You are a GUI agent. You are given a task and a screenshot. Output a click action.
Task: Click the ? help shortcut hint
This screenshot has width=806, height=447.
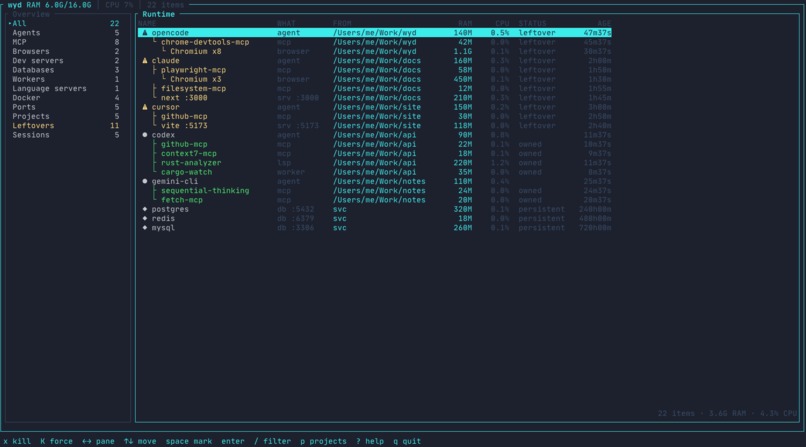pyautogui.click(x=370, y=441)
